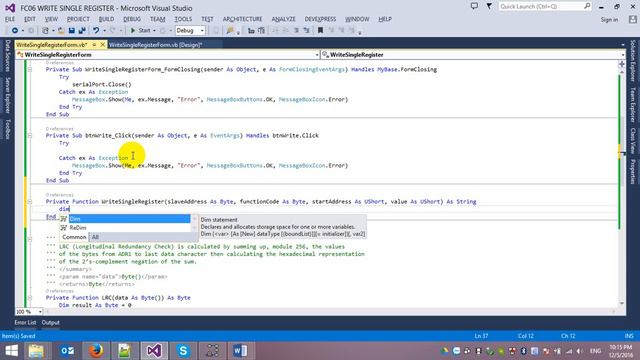Select Dim in the IntelliSense list
Screen dimensions: 640x360
pyautogui.click(x=125, y=219)
